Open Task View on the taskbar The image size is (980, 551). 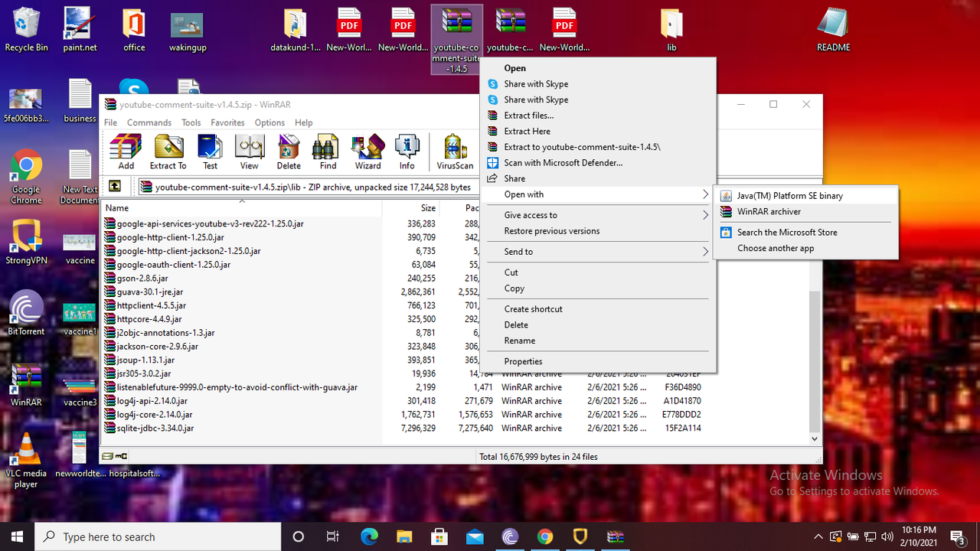(x=332, y=536)
